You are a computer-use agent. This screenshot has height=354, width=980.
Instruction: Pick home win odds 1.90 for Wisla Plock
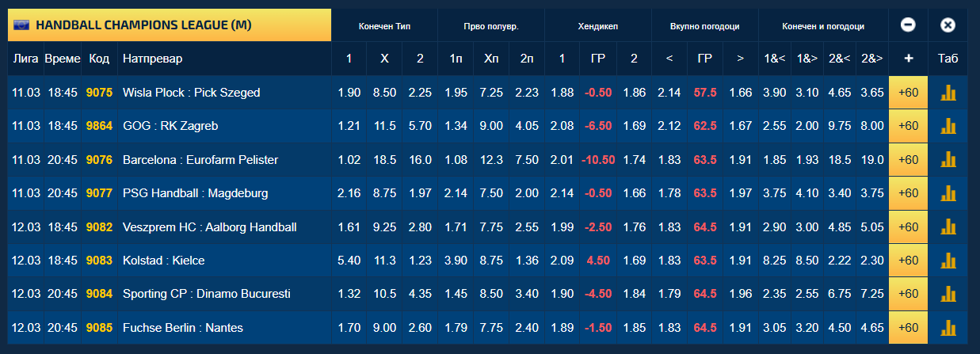pos(349,93)
